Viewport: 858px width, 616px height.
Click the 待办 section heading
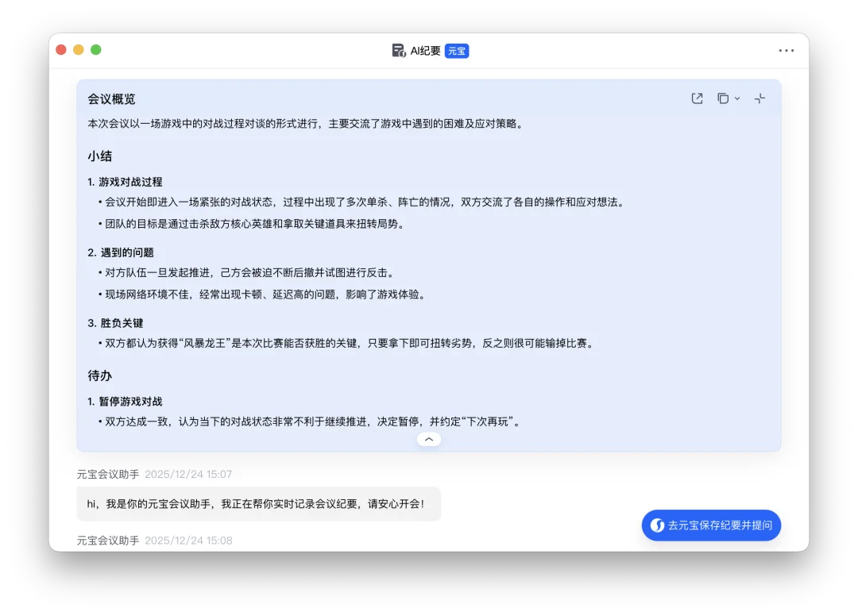click(x=99, y=375)
